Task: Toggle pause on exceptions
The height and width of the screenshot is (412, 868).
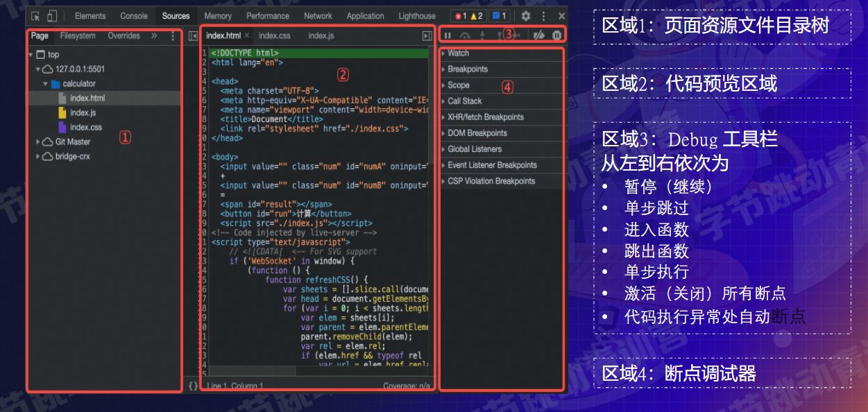Action: (556, 35)
